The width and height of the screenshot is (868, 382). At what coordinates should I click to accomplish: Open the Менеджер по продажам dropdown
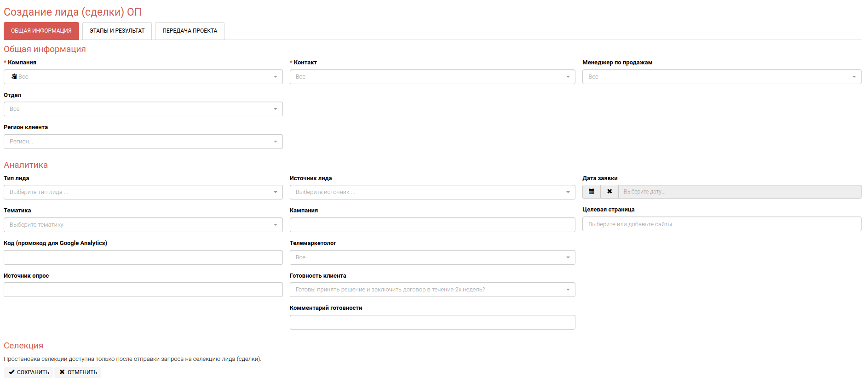(721, 77)
